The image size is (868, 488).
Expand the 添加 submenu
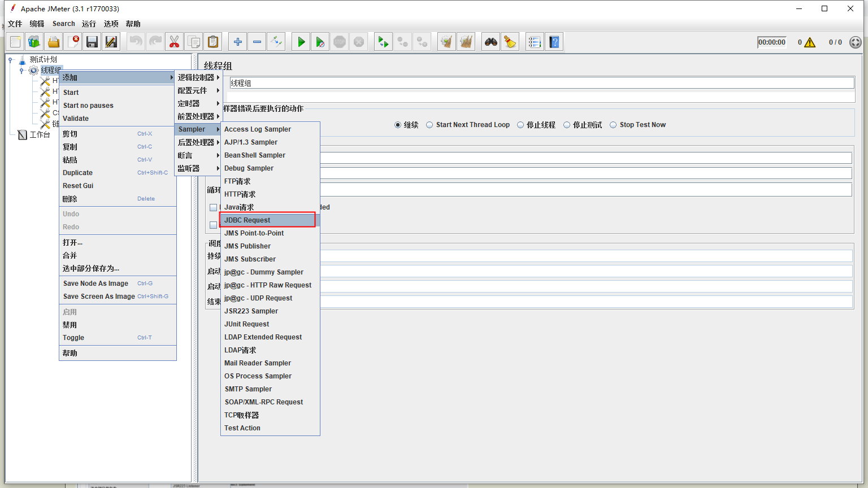(118, 77)
